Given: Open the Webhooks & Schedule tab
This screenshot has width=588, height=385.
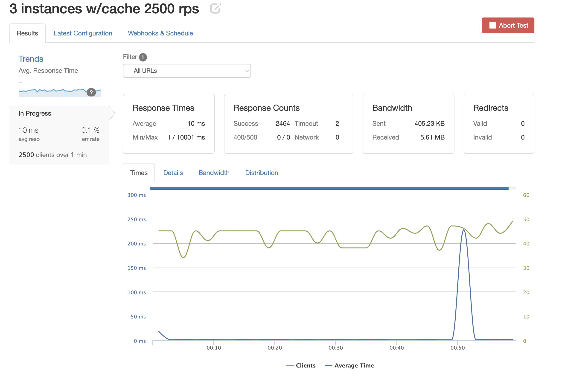Looking at the screenshot, I should click(x=160, y=33).
